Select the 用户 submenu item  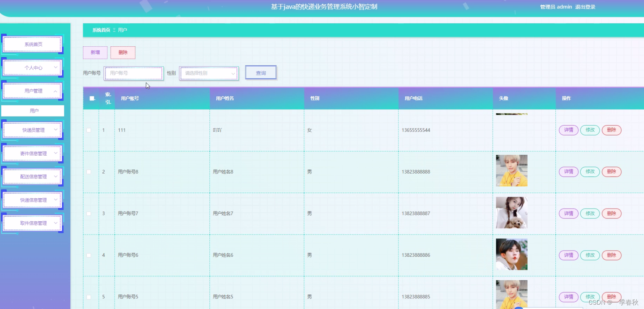[33, 111]
